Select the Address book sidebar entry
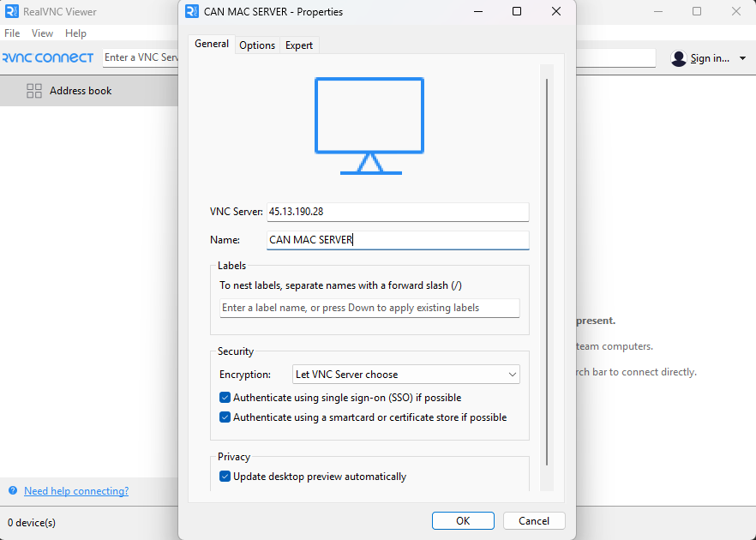 89,91
